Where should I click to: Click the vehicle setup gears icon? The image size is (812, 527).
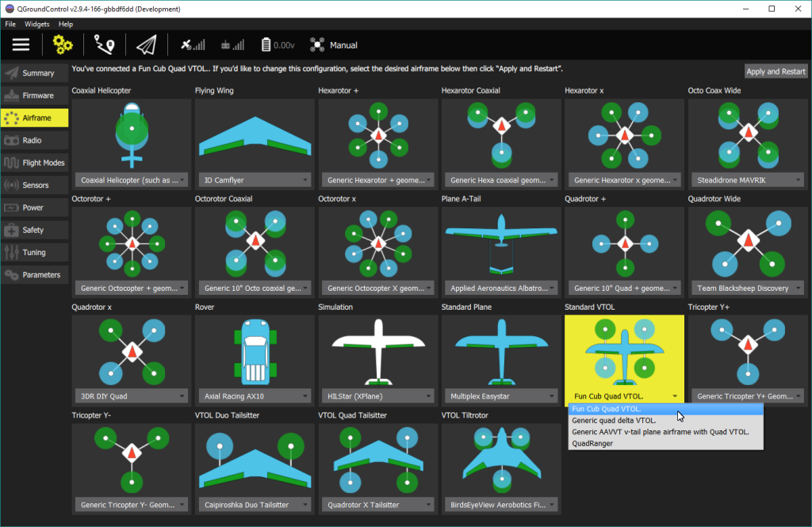[x=62, y=45]
